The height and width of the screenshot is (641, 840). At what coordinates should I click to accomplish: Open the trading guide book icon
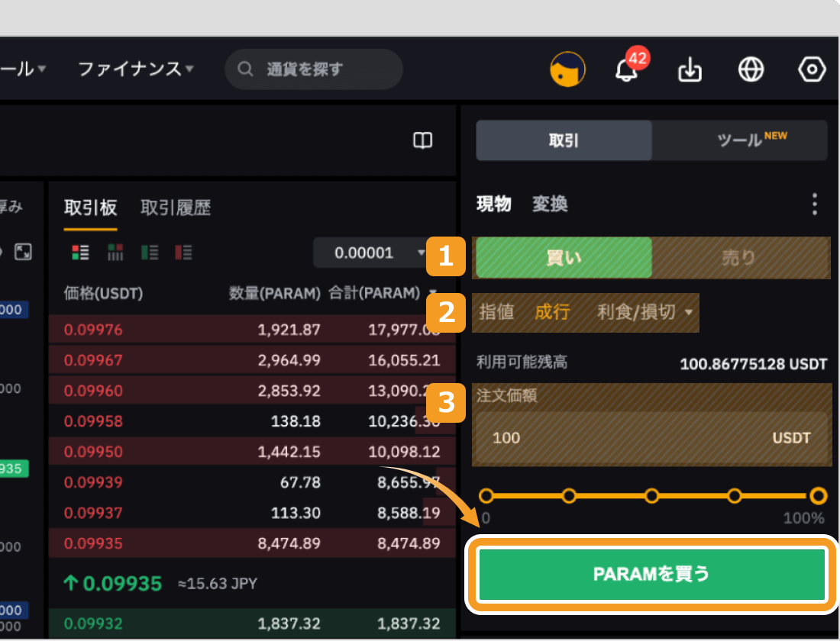[x=422, y=140]
